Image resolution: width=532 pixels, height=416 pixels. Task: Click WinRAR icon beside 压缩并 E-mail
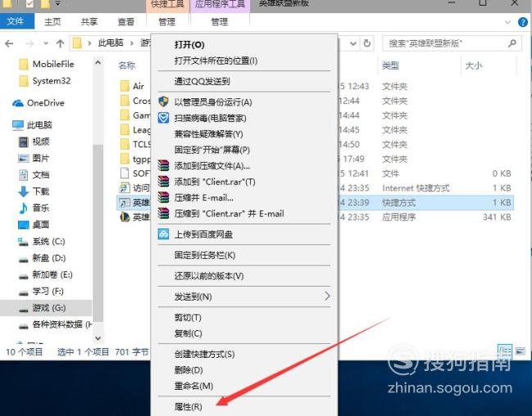click(x=164, y=197)
